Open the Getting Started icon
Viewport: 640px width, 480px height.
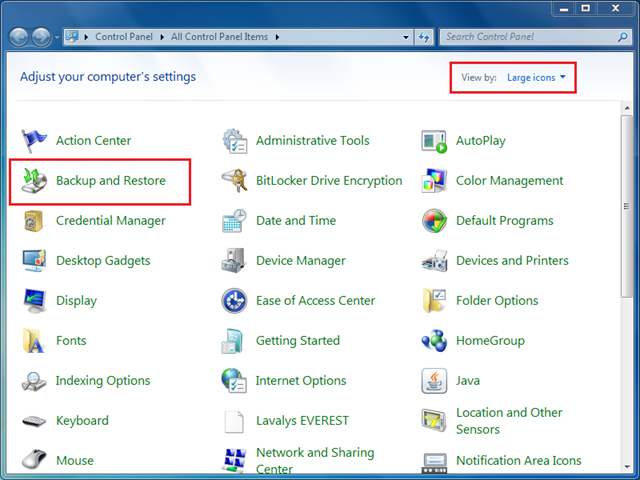click(232, 341)
